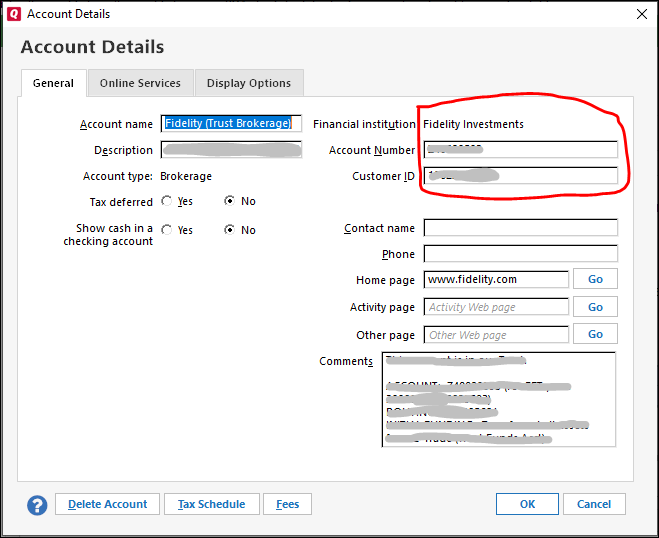The height and width of the screenshot is (538, 659).
Task: Close the Account Details dialog with X
Action: point(641,14)
